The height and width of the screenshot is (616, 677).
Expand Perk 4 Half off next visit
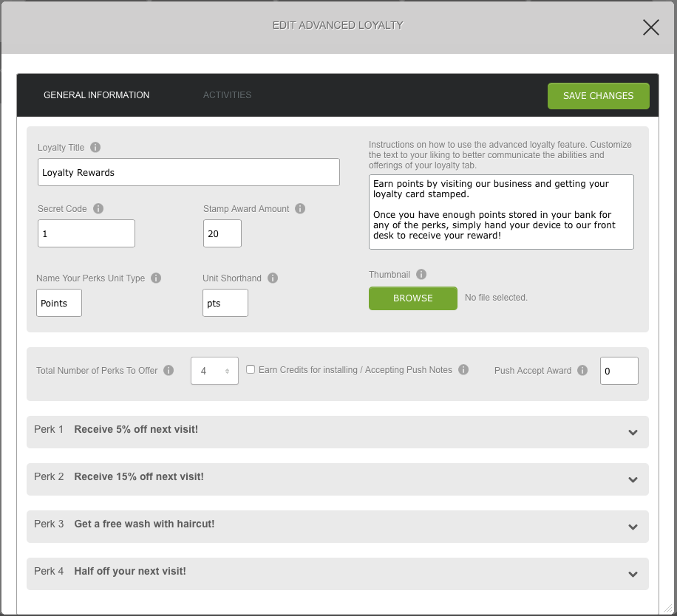coord(633,574)
